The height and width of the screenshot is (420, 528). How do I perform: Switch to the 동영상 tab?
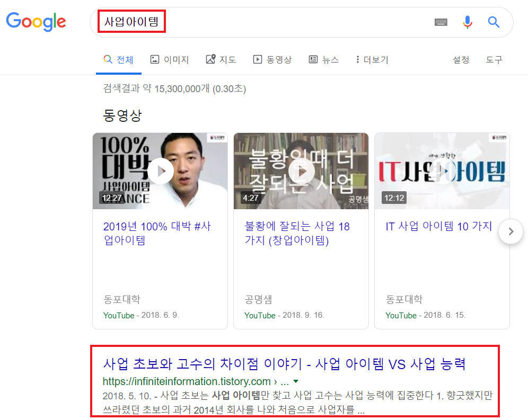point(272,59)
